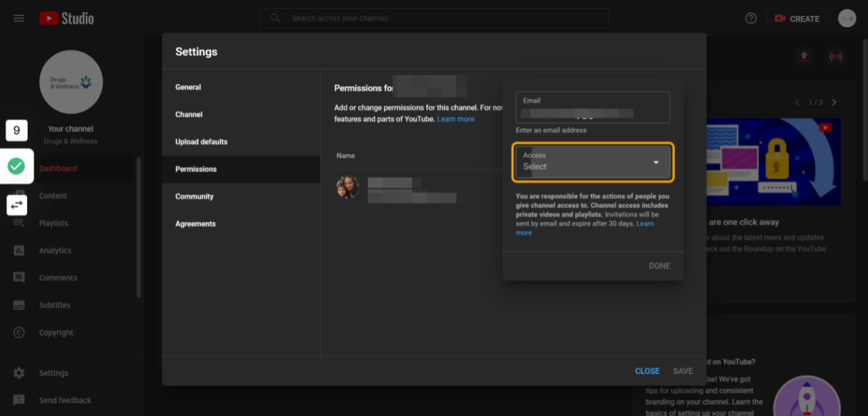
Task: Click the upload videos arrow icon
Action: click(804, 56)
